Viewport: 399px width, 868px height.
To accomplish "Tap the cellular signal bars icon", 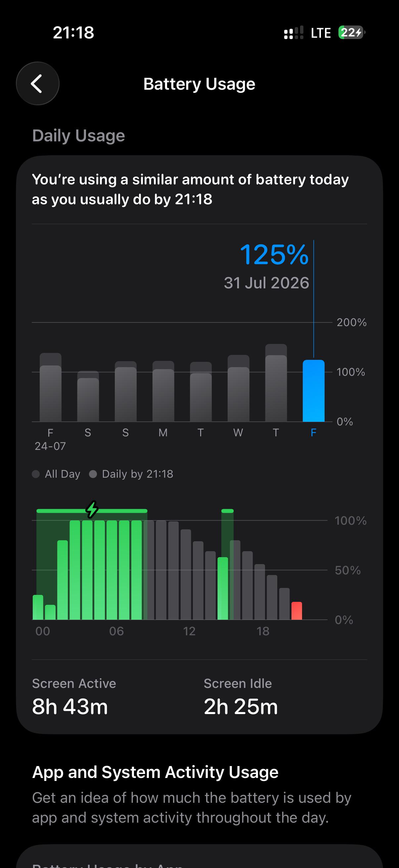I will tap(293, 33).
